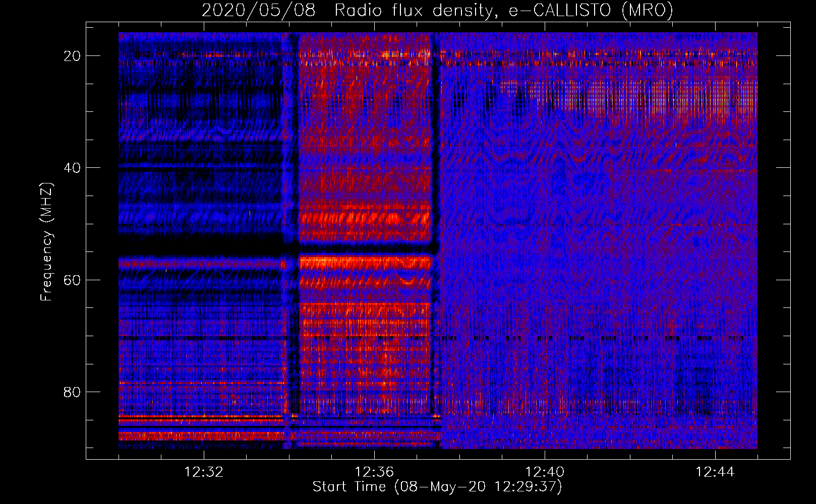Click the 12:32 time tick label

(204, 472)
